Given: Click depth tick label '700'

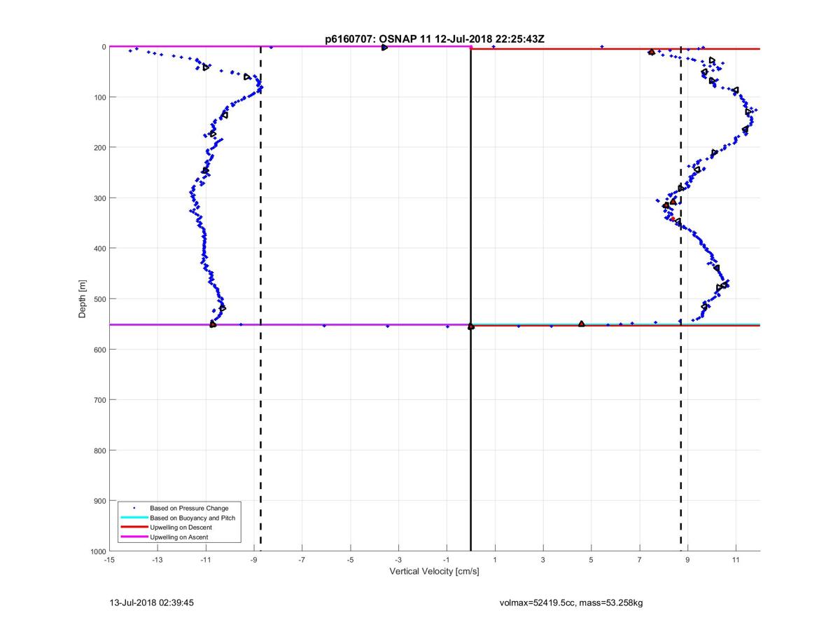Looking at the screenshot, I should pos(99,400).
